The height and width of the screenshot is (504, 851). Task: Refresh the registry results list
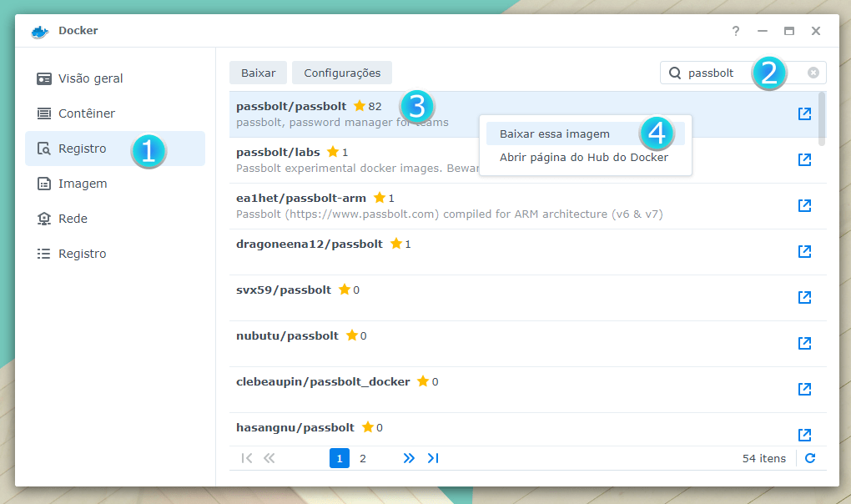pos(809,458)
